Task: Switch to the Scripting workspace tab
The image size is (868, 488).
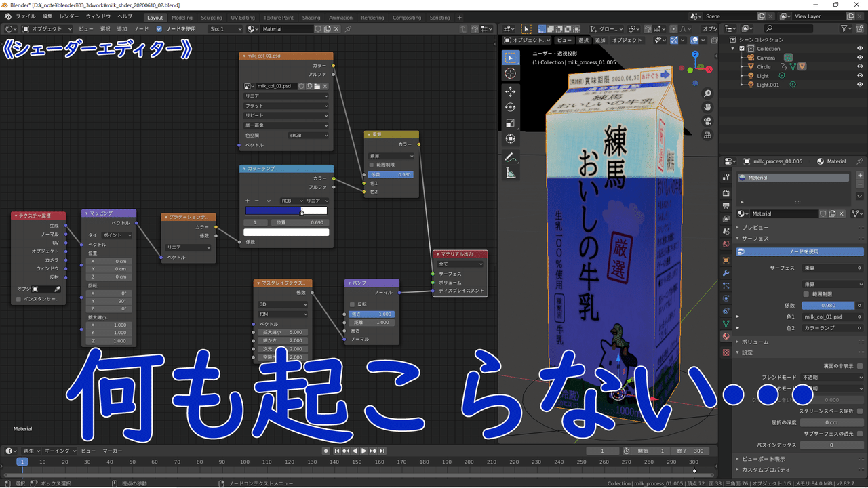Action: pos(439,17)
